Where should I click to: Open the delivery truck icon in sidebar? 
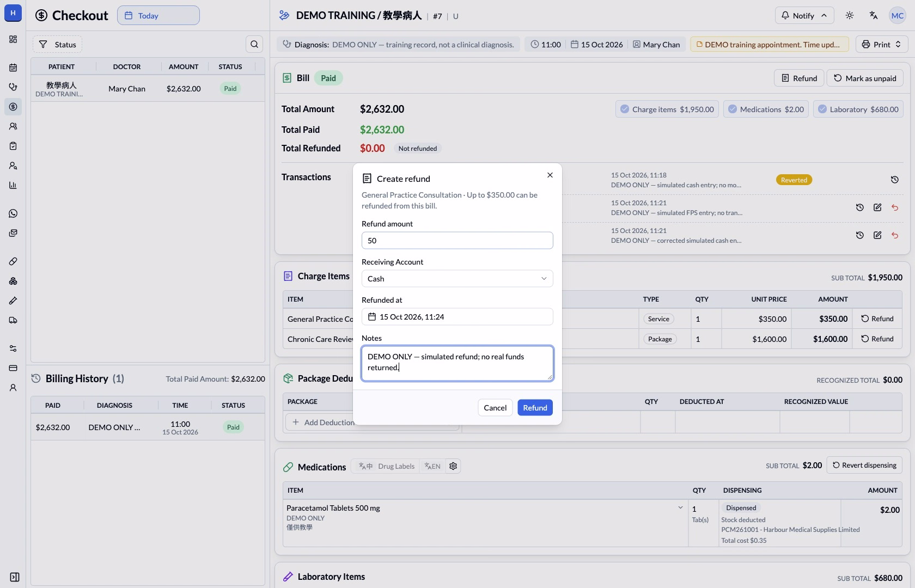(x=13, y=320)
